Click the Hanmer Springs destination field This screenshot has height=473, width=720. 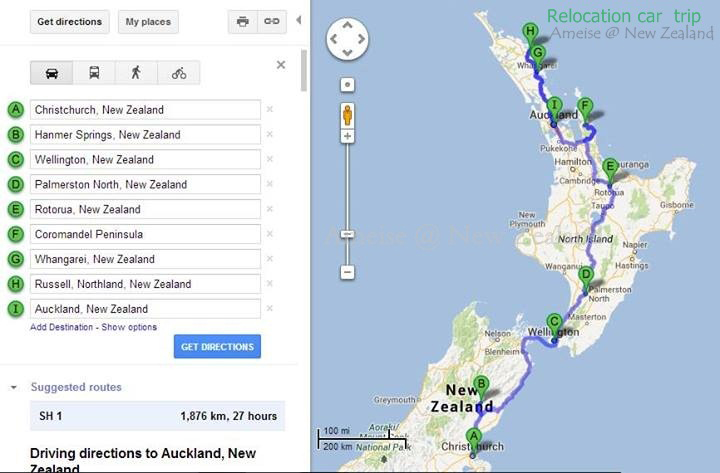coord(146,135)
